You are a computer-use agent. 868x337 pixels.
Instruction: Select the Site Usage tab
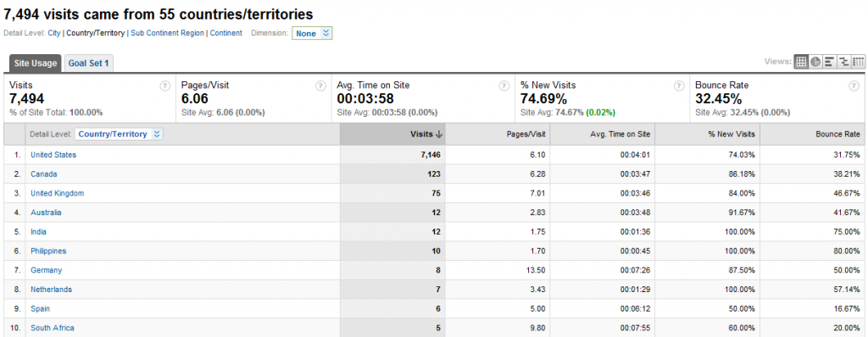click(36, 64)
